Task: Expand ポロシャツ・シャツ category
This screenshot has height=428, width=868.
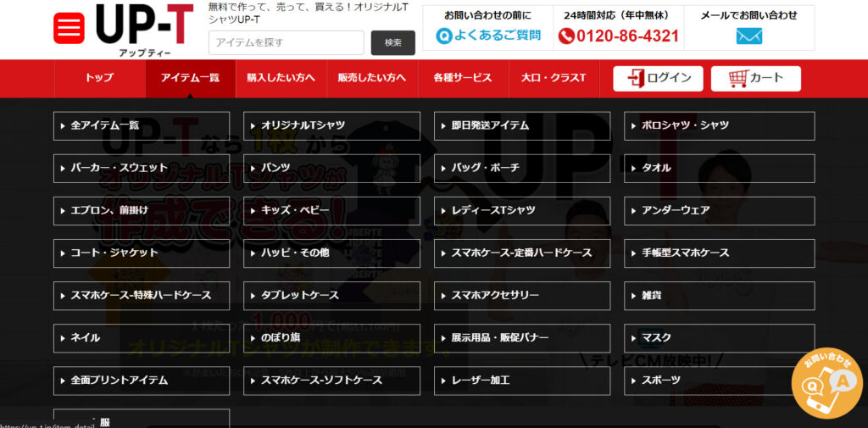Action: click(x=719, y=125)
